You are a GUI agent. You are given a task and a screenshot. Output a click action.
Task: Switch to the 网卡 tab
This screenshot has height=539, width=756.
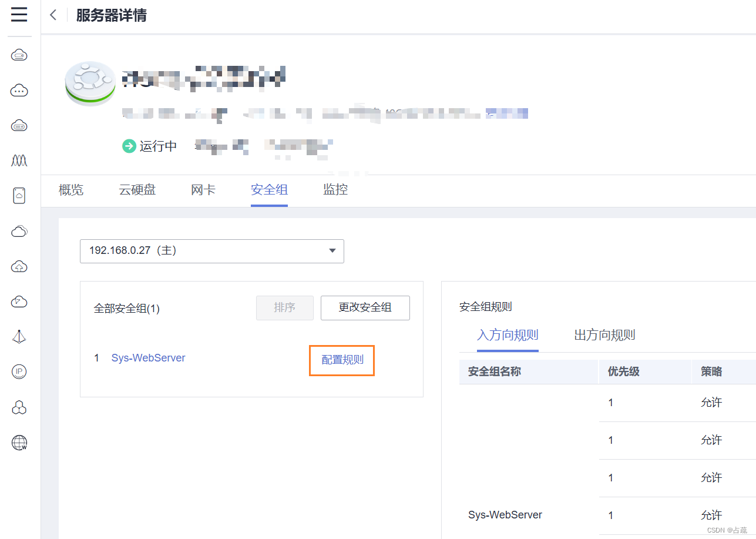point(203,190)
